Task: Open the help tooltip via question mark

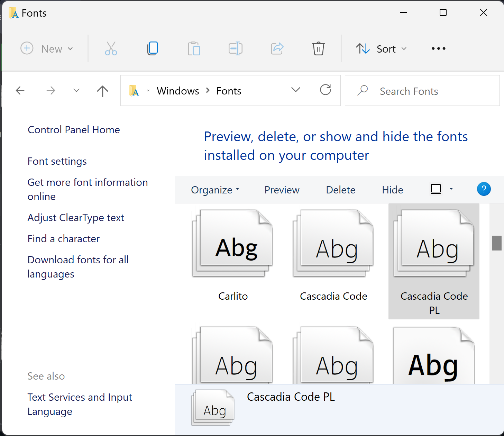Action: tap(484, 189)
